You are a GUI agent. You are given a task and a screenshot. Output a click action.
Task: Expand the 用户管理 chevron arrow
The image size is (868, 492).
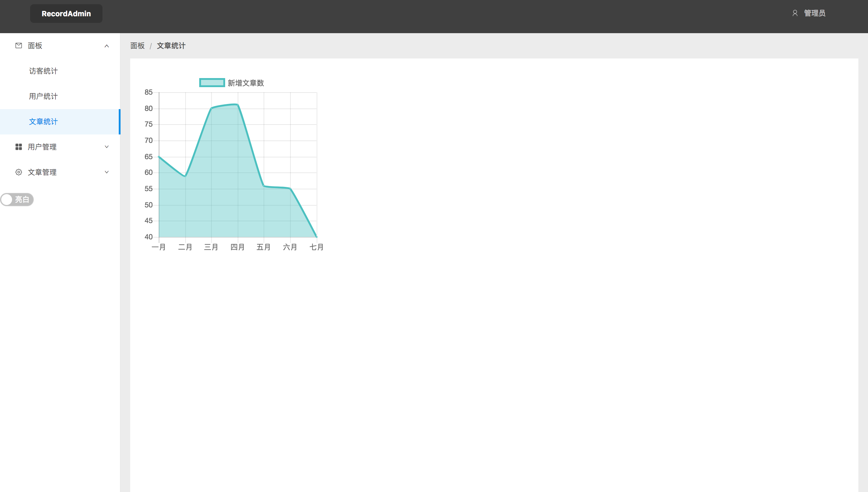point(107,147)
